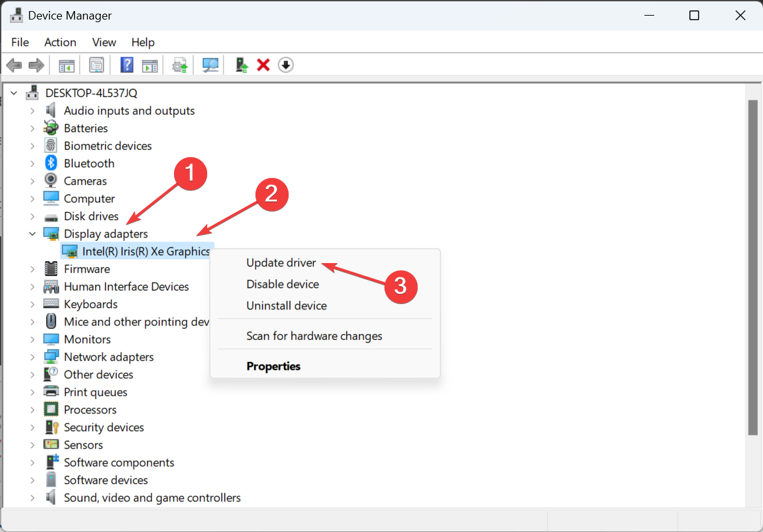
Task: Click the blue Help question-mark icon
Action: 126,64
